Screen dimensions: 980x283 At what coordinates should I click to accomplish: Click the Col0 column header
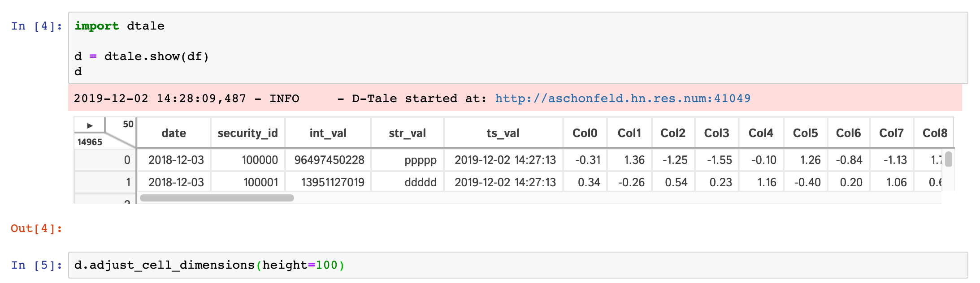585,133
